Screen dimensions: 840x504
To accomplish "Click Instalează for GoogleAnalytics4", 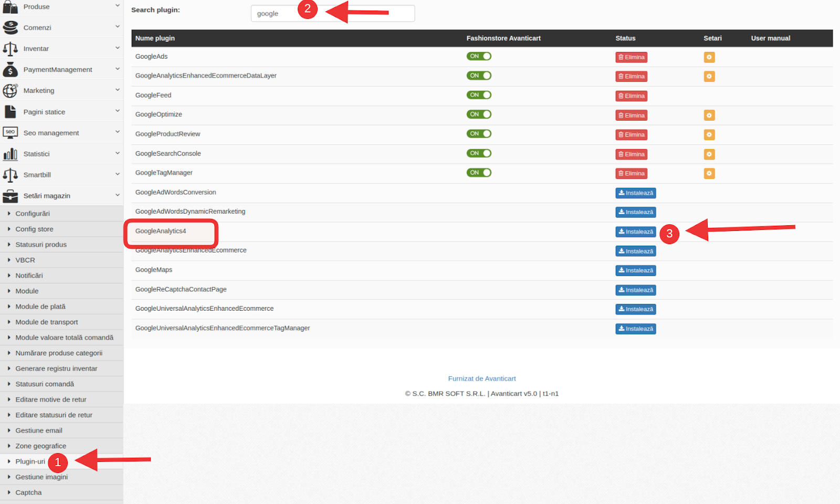I will point(636,232).
